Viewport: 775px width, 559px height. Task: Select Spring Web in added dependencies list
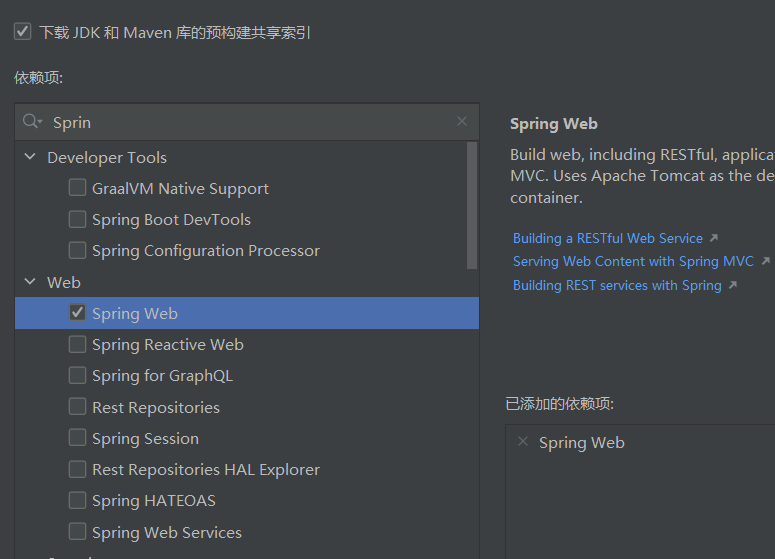pyautogui.click(x=582, y=443)
